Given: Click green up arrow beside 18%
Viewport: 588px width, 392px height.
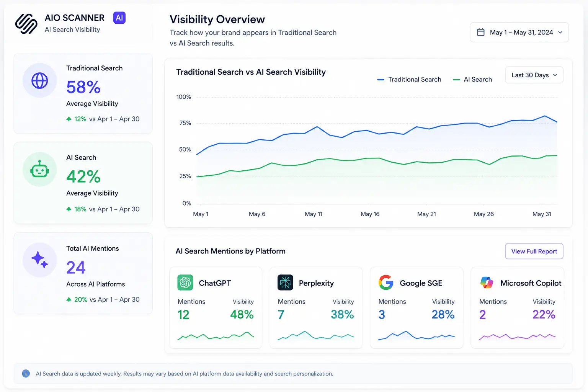Looking at the screenshot, I should [x=69, y=209].
